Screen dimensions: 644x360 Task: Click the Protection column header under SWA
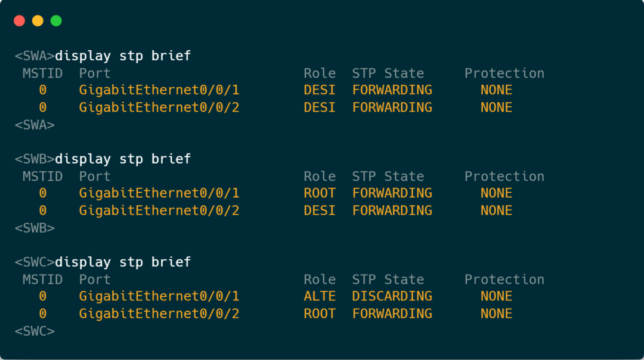click(x=504, y=73)
